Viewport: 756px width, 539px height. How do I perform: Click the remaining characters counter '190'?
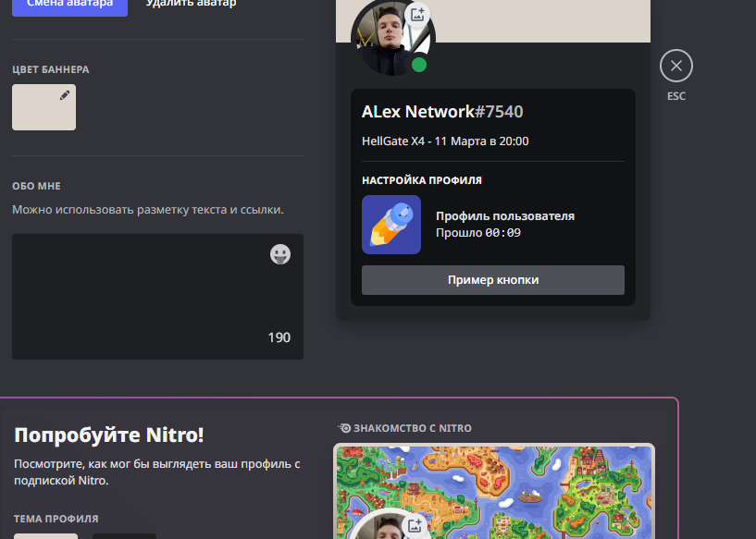point(279,337)
